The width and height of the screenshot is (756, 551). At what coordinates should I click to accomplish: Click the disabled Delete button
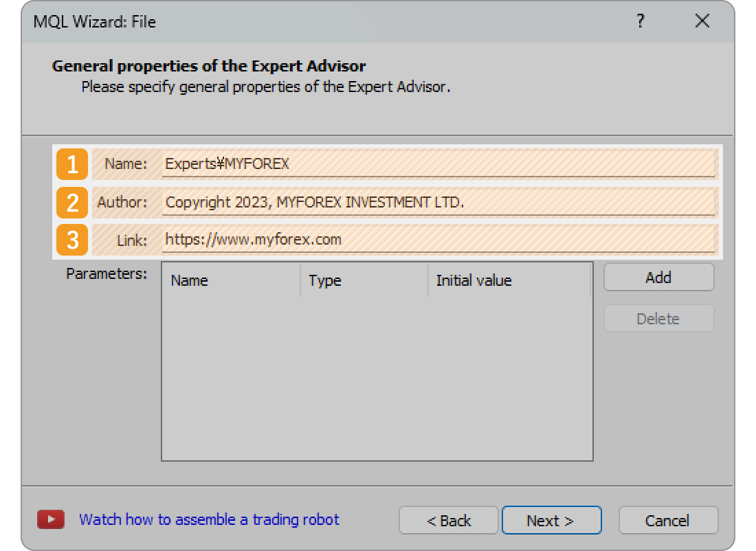(x=658, y=317)
